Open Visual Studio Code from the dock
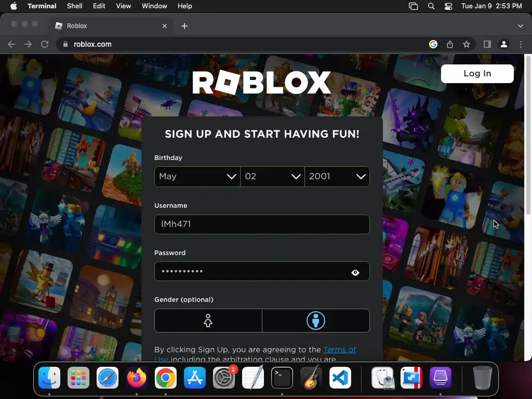Screen dimensions: 532x399 [340, 378]
